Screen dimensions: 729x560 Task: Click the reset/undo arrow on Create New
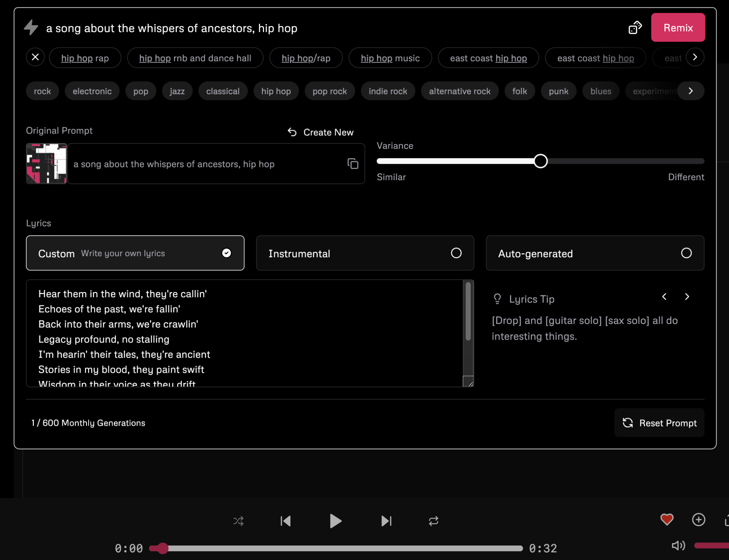click(293, 132)
